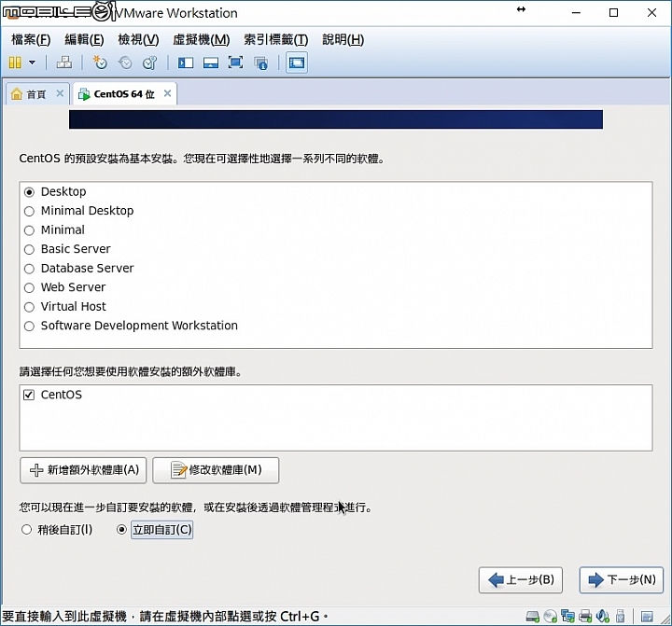Click 修改軟體庫(M) button

pos(216,470)
